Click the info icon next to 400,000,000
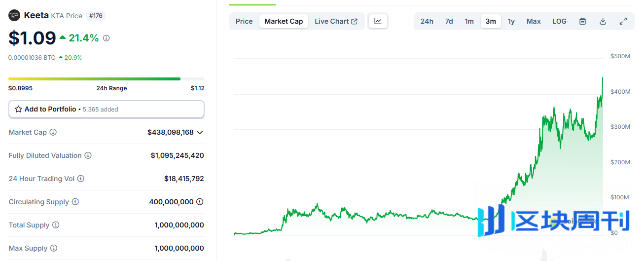 pos(200,202)
